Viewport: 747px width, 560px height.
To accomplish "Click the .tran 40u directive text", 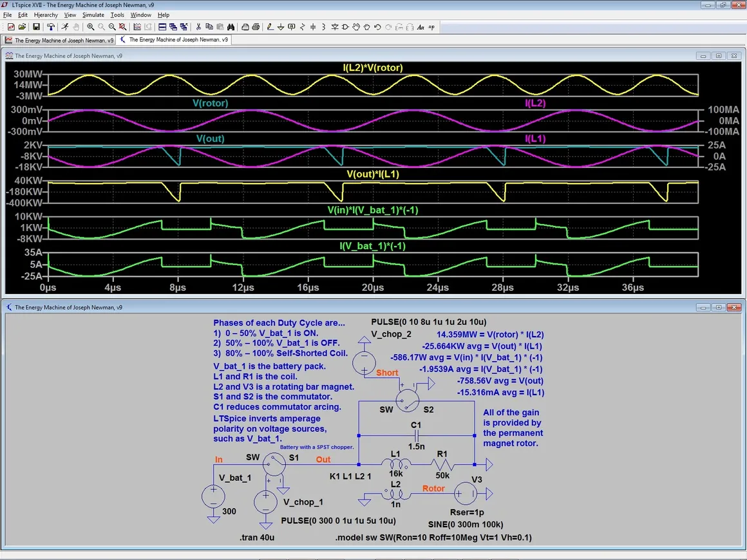I will [258, 537].
